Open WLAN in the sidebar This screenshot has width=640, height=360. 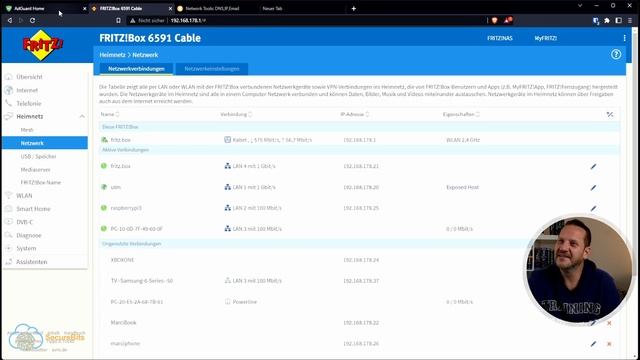(x=24, y=196)
